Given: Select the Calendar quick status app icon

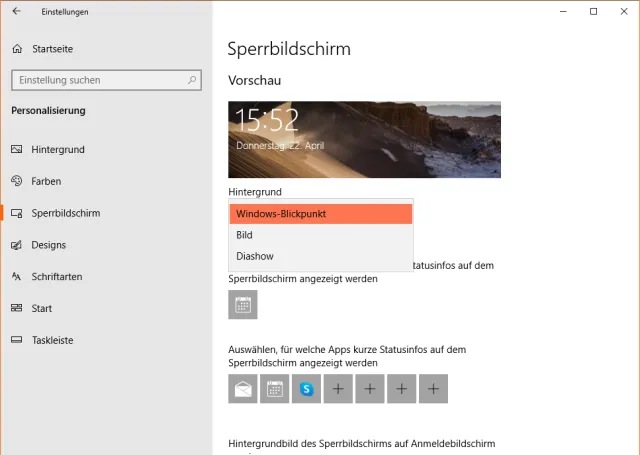Looking at the screenshot, I should [275, 389].
